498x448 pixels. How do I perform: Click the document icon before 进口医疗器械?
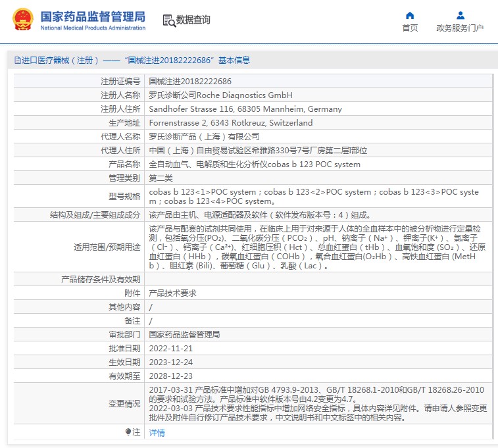[x=17, y=61]
